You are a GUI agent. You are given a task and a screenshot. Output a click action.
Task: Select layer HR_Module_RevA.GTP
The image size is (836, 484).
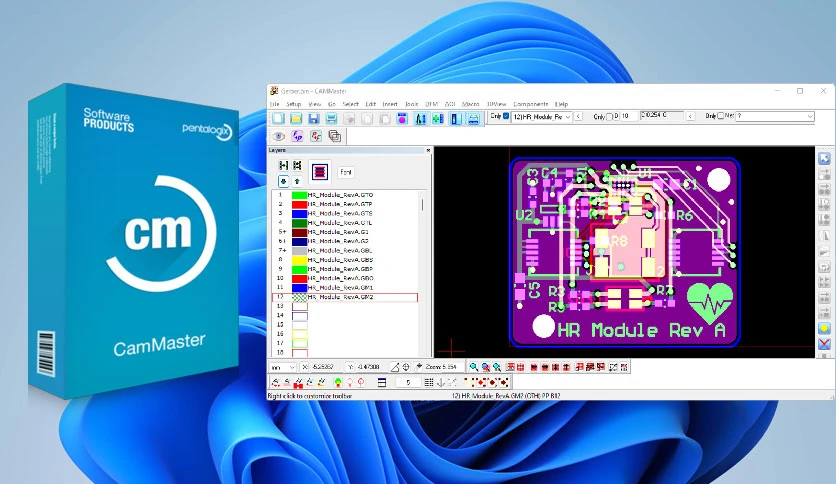tap(340, 204)
